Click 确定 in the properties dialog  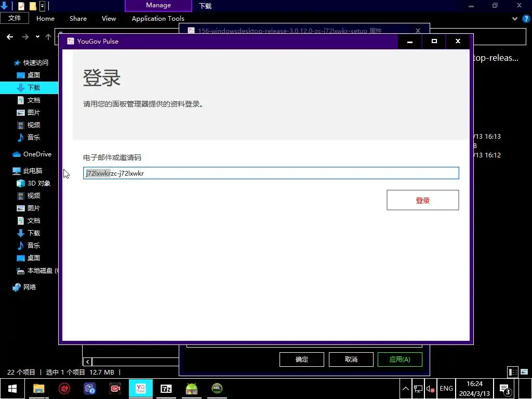(302, 360)
